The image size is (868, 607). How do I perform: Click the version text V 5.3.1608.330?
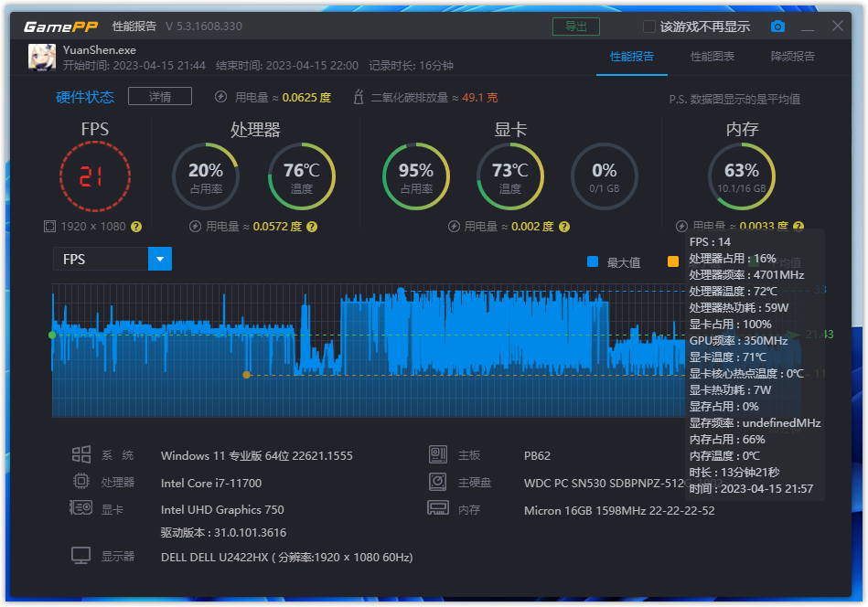[x=204, y=26]
